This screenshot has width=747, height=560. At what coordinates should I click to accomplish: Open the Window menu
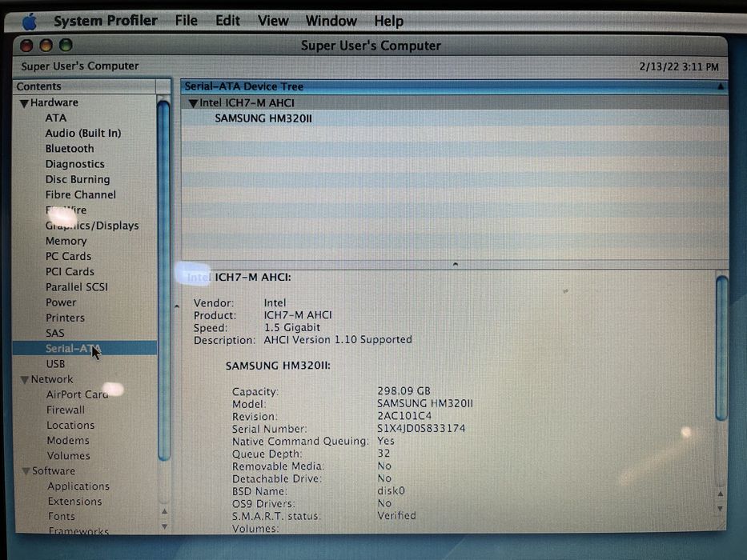[331, 21]
